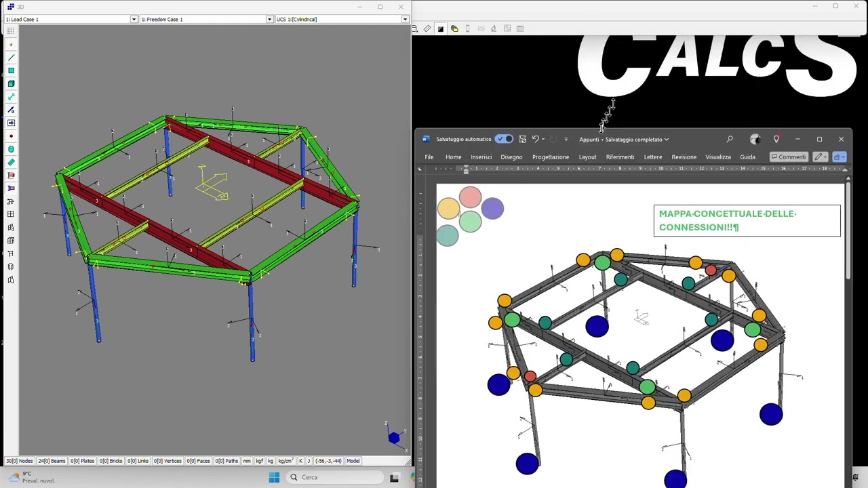
Task: Select the purple circle in the legend
Action: (x=492, y=209)
